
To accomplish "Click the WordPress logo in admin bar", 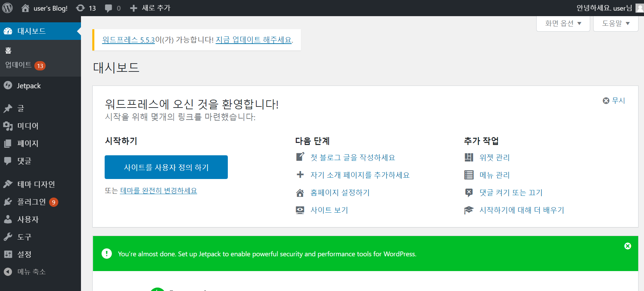I will click(8, 8).
